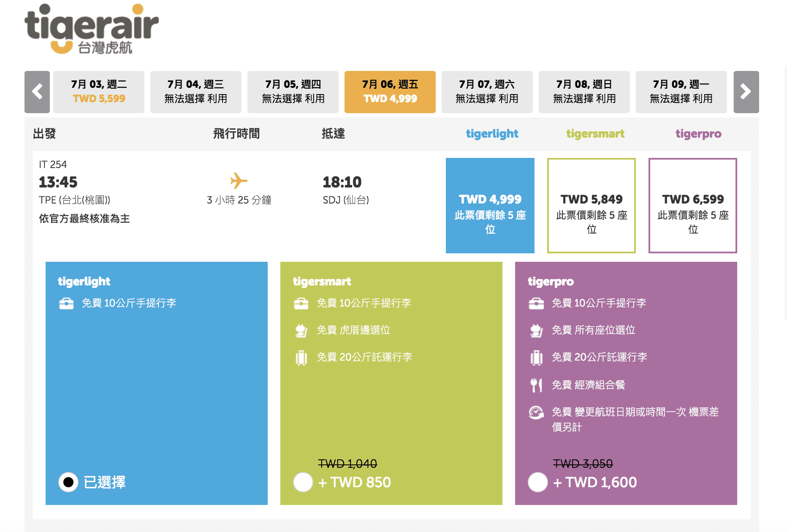
Task: Click 免費 經濟組合餐 in tigerpro card
Action: coord(589,385)
